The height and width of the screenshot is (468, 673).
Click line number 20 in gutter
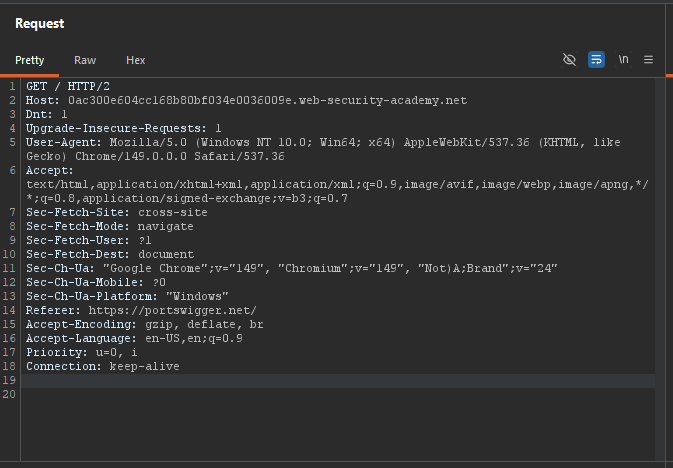click(x=9, y=394)
